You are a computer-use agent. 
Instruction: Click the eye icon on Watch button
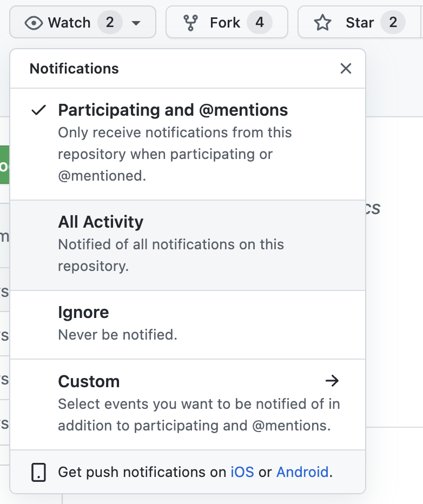click(x=34, y=23)
